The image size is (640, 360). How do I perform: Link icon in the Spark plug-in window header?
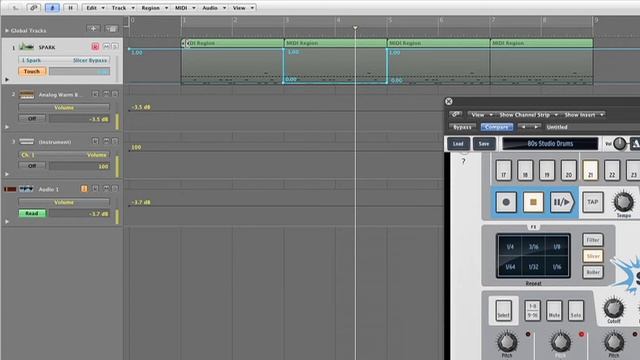[456, 114]
